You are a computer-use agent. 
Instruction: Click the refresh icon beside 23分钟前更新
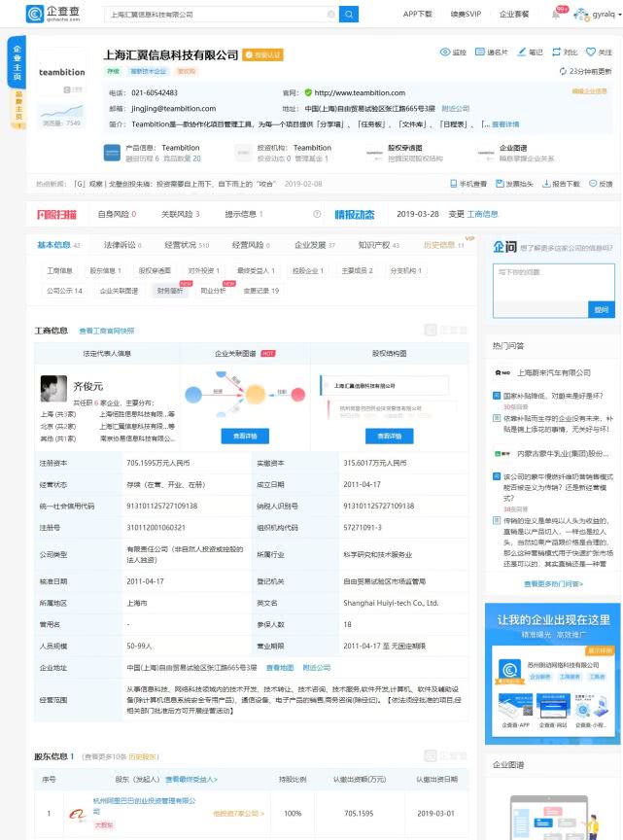coord(563,71)
